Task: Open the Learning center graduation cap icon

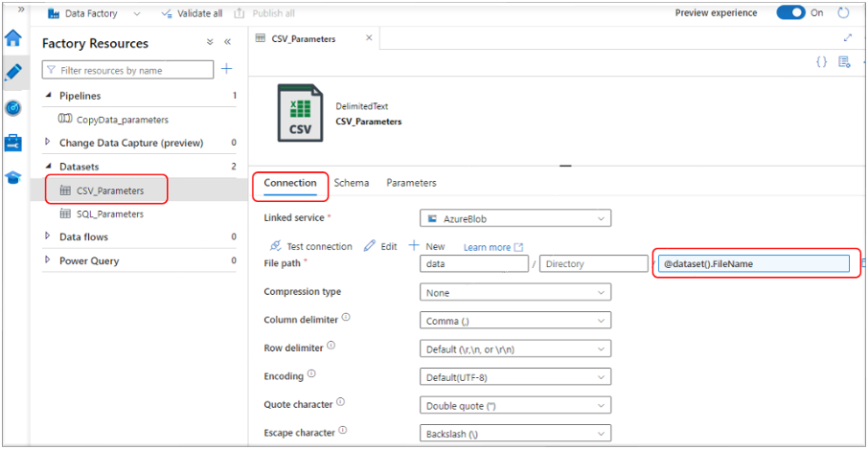Action: 13,177
